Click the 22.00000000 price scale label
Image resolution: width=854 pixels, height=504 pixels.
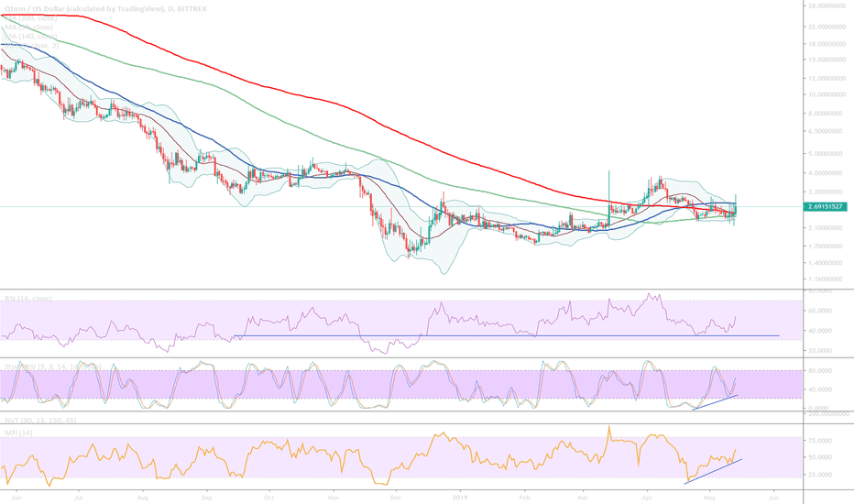click(x=828, y=27)
